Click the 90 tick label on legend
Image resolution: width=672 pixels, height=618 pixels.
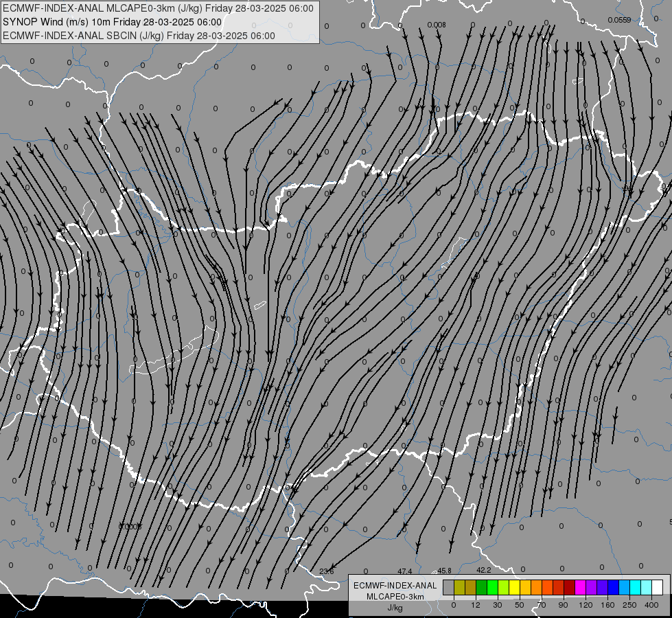pyautogui.click(x=564, y=605)
